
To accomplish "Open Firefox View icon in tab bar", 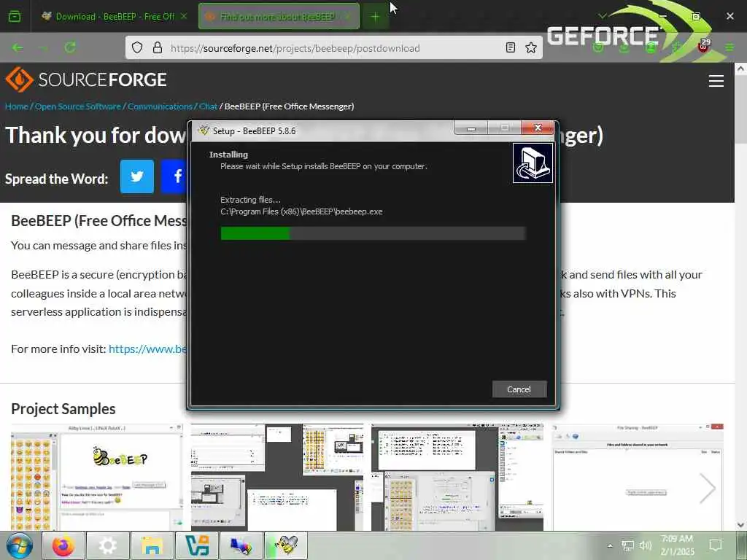I will pos(15,17).
